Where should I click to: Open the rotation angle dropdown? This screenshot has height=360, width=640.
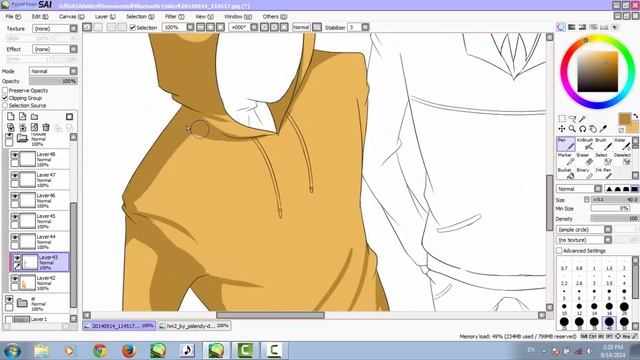(254, 27)
